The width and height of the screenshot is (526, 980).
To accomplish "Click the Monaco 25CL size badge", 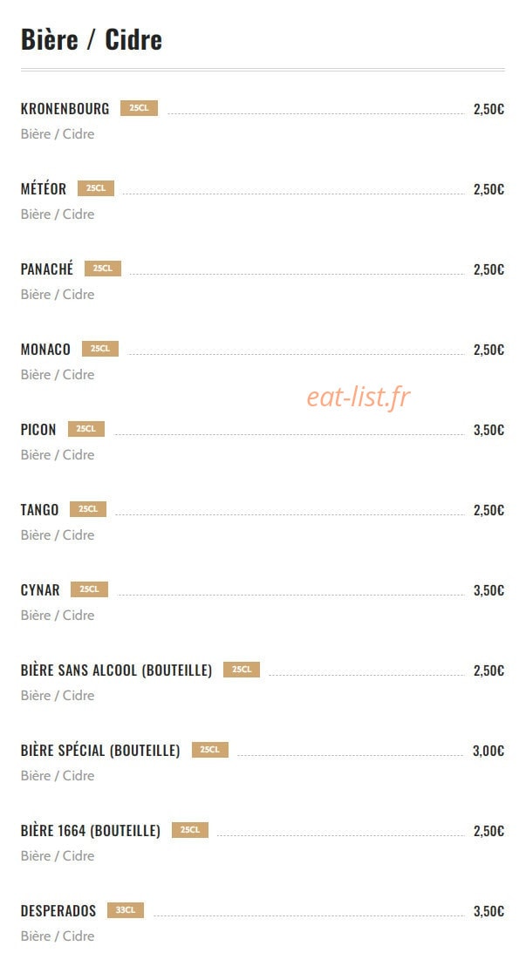I will [100, 349].
